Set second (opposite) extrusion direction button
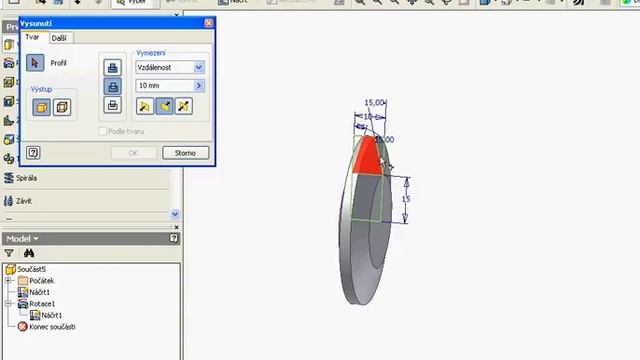 coord(164,107)
